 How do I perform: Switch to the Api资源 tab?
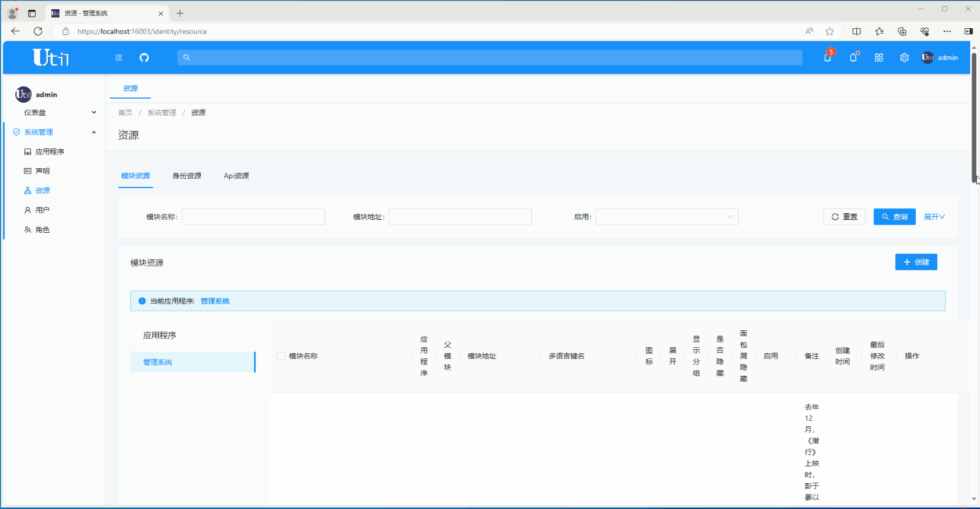[236, 176]
